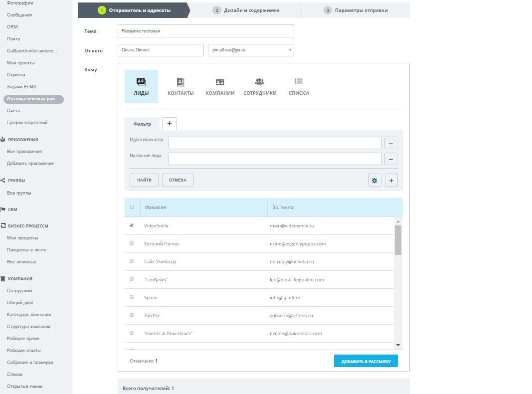Open filter settings gear icon
Screen dimensions: 532x394
[x=375, y=181]
